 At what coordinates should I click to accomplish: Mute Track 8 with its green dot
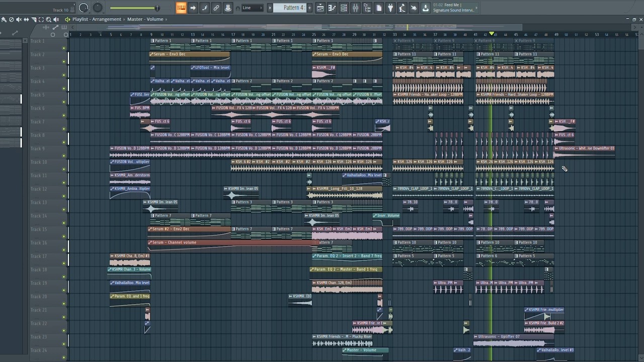click(x=64, y=142)
